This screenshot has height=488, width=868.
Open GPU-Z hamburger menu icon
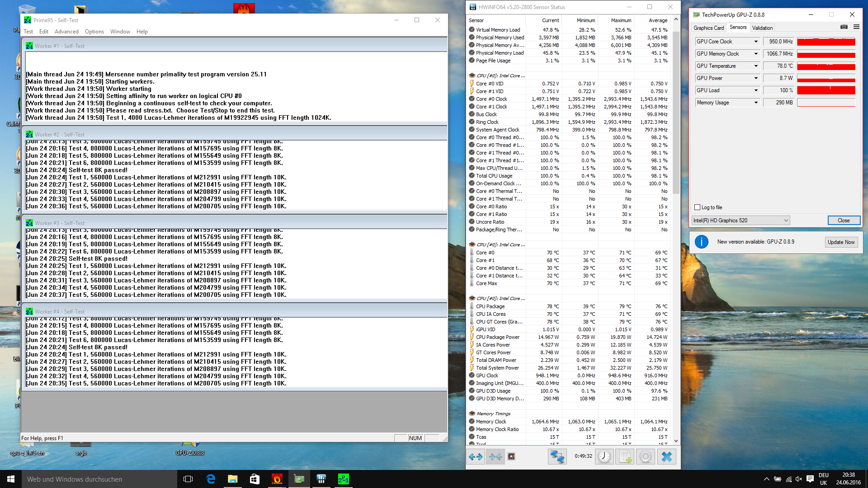click(x=856, y=27)
